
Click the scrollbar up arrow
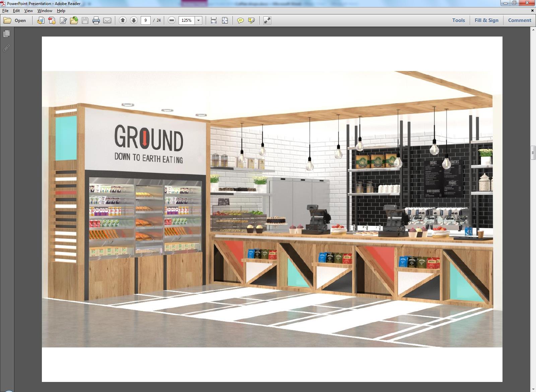click(533, 30)
